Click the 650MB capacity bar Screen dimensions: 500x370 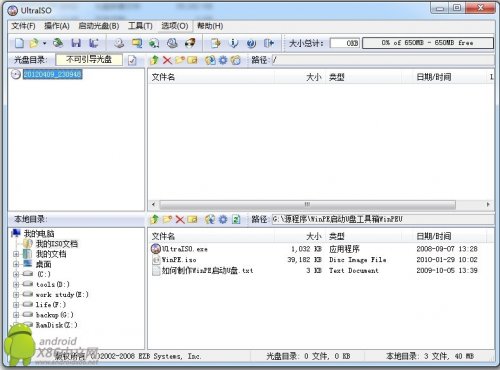tap(428, 43)
